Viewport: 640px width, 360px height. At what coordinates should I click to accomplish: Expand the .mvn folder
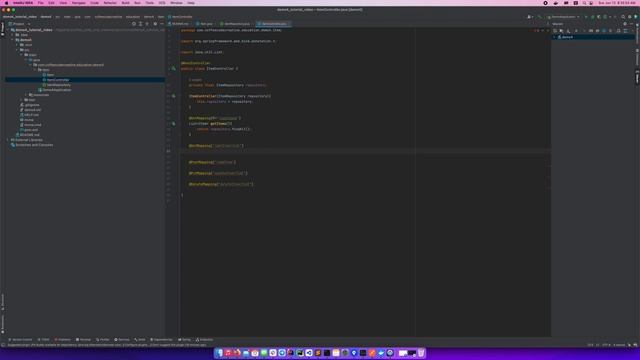(17, 45)
